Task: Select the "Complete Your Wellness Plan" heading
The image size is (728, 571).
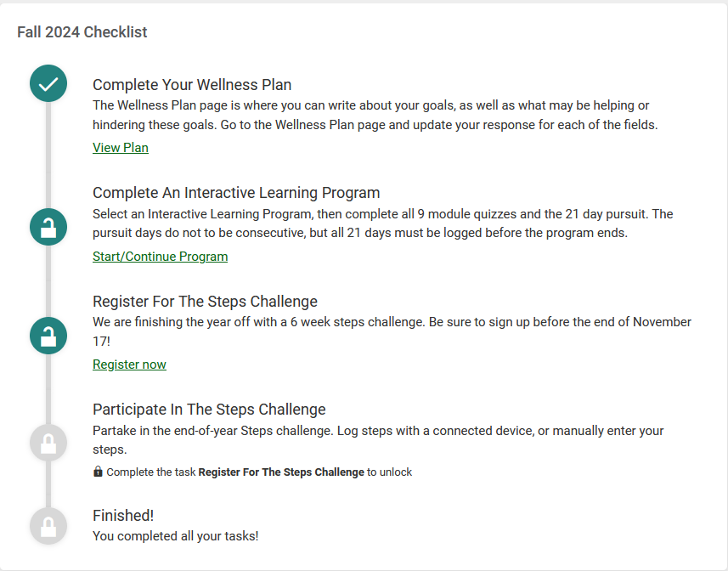Action: pyautogui.click(x=192, y=85)
